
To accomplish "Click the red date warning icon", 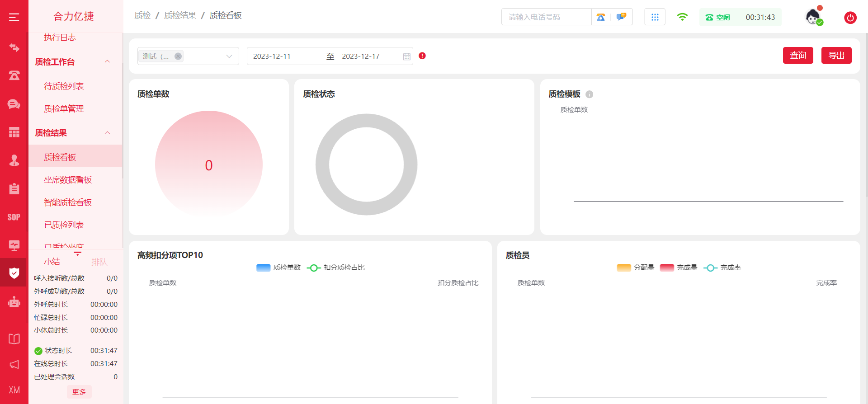I will pos(422,56).
